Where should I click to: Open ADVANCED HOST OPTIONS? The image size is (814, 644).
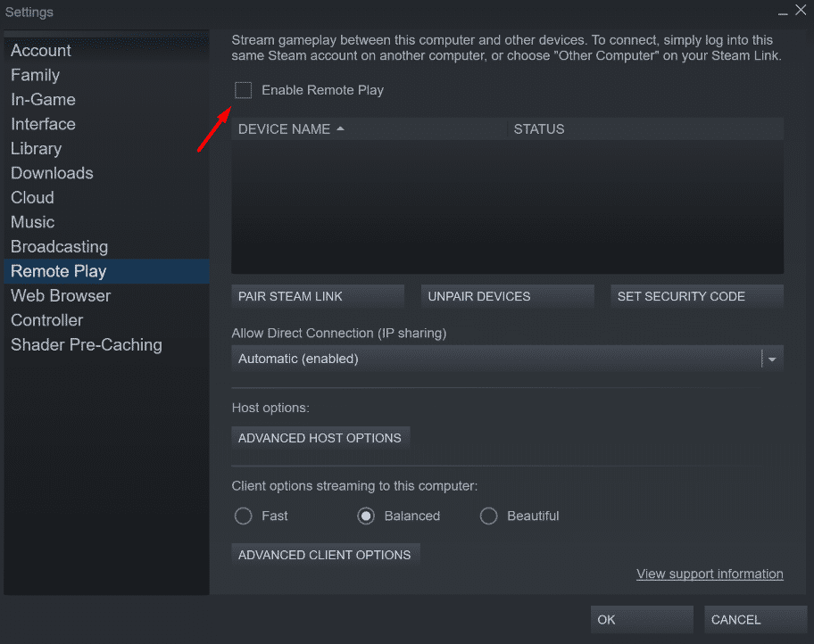[320, 438]
